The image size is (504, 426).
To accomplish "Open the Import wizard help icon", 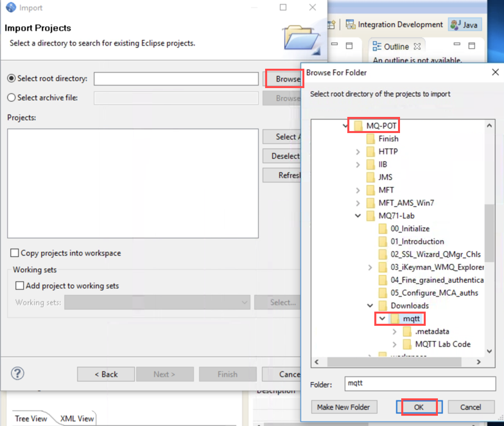I will click(17, 373).
